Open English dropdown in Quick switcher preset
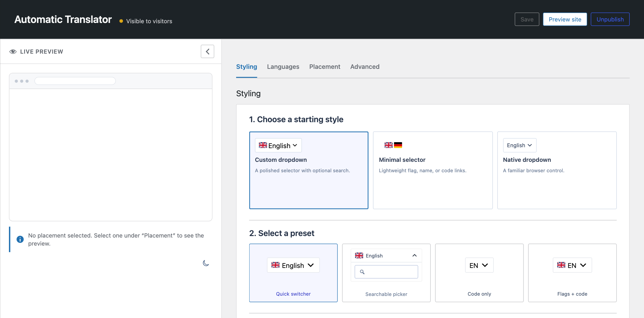The width and height of the screenshot is (644, 318). [x=293, y=265]
